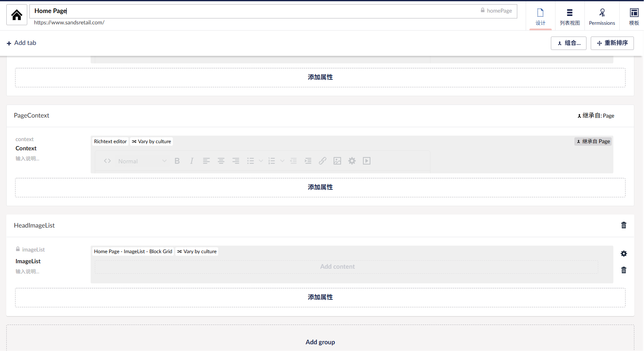Click the align center icon

point(221,161)
